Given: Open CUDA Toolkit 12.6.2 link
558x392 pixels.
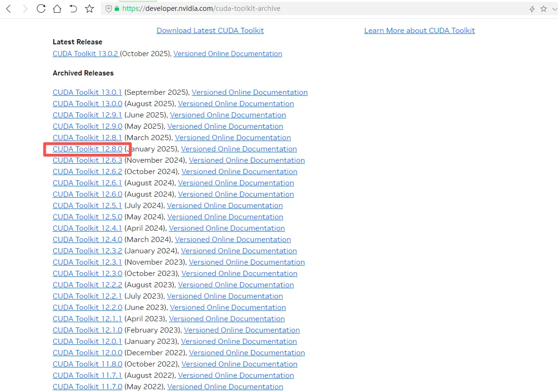Looking at the screenshot, I should click(87, 172).
